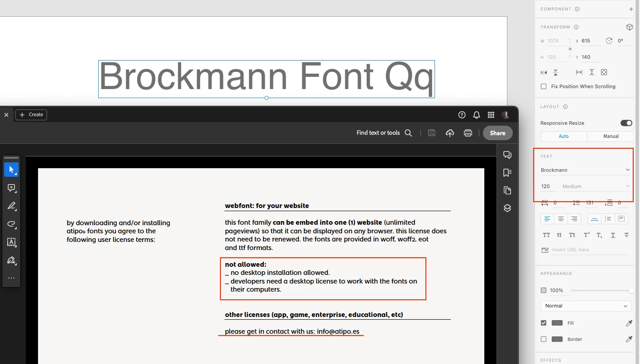The height and width of the screenshot is (364, 640).
Task: Flip the text vertically in Transform section
Action: [x=556, y=72]
